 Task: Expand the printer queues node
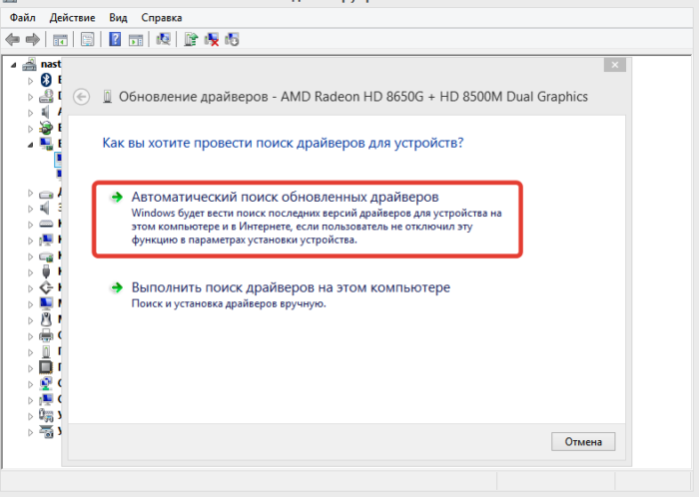tap(30, 336)
